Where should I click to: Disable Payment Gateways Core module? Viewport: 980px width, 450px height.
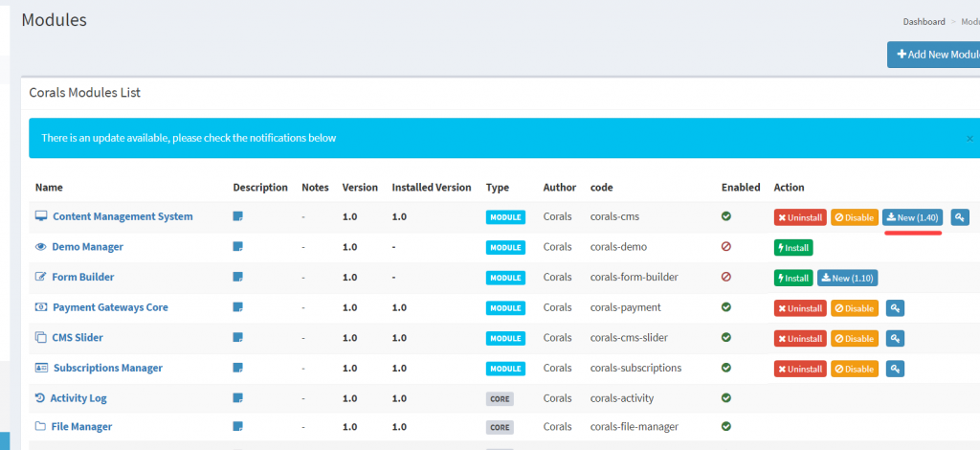855,308
